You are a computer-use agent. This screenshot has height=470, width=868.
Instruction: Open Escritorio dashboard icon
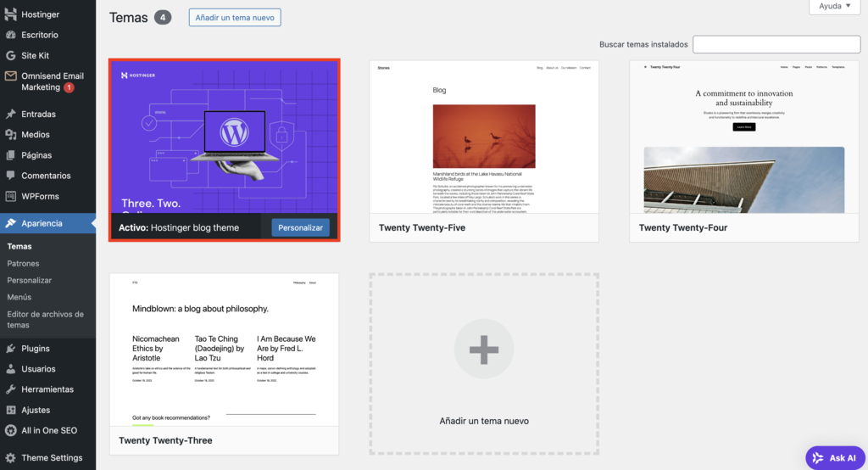11,35
